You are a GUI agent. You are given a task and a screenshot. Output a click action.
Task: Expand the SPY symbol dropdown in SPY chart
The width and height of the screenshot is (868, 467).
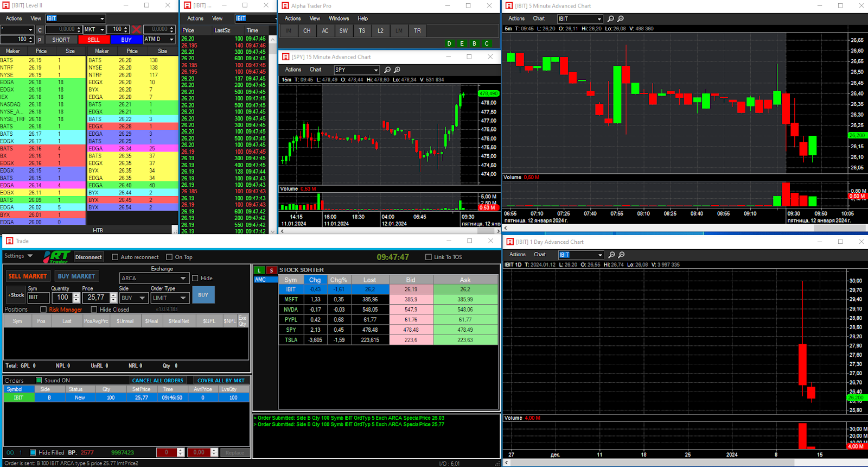[x=376, y=70]
